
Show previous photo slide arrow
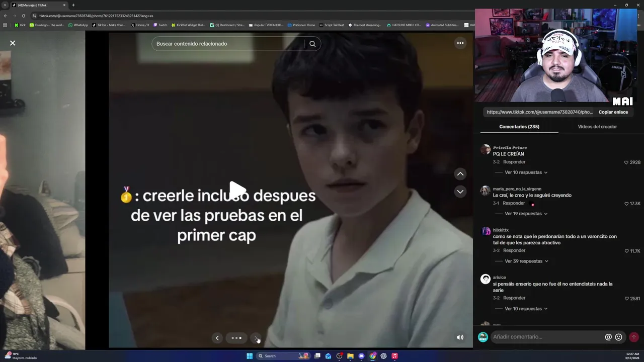coord(217,338)
